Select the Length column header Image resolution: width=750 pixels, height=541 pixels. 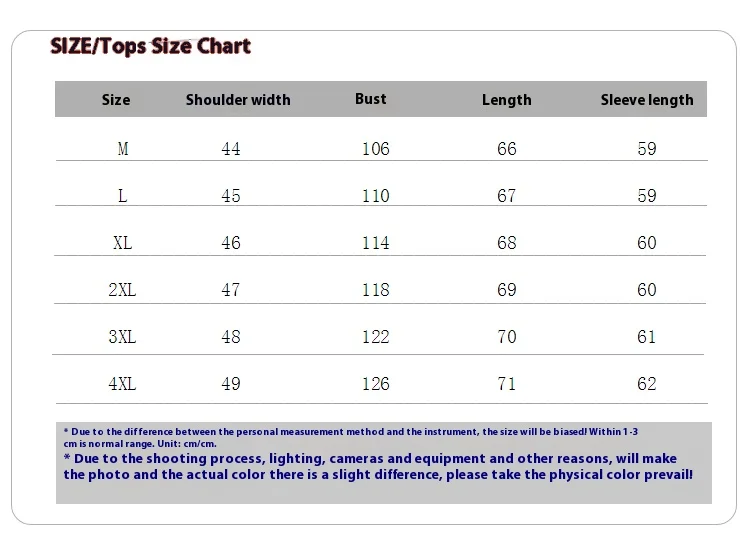[x=506, y=100]
